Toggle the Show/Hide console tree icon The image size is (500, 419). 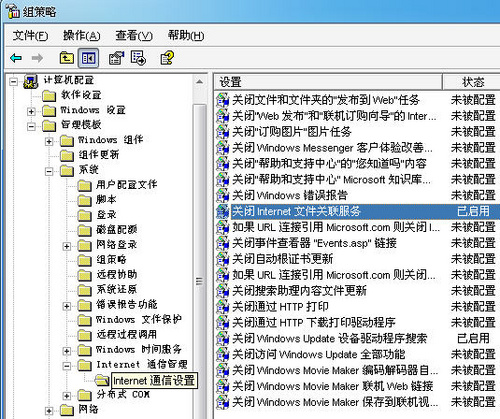tap(88, 58)
